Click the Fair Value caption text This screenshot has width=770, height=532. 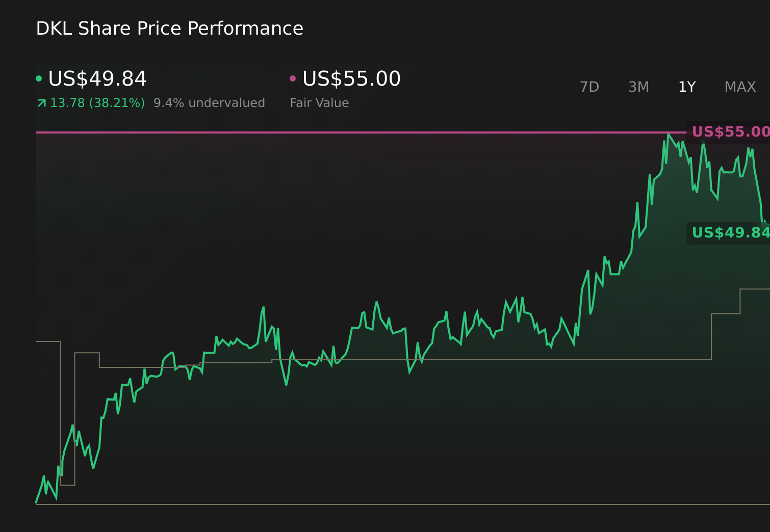(319, 102)
